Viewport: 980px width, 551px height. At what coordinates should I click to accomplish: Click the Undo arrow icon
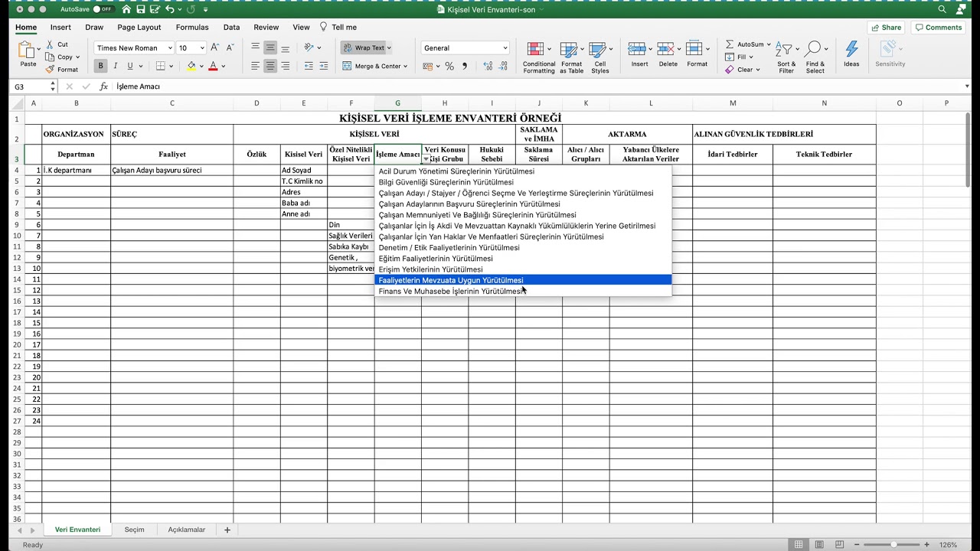point(169,9)
